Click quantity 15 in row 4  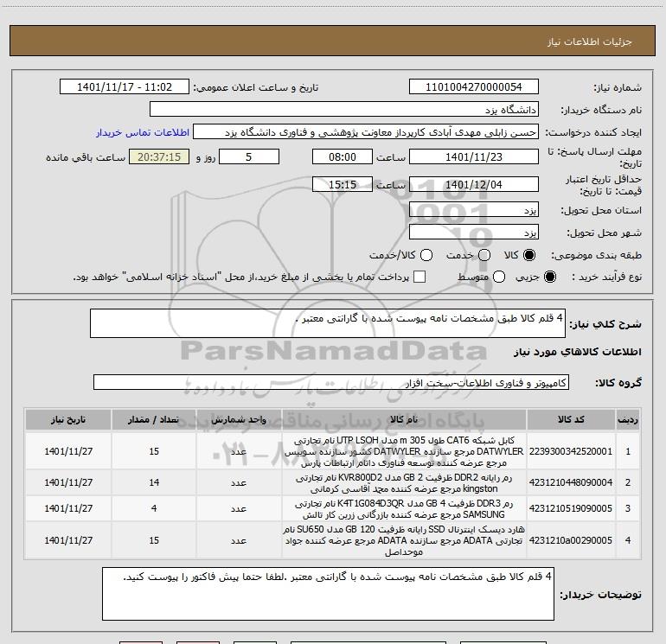(154, 540)
